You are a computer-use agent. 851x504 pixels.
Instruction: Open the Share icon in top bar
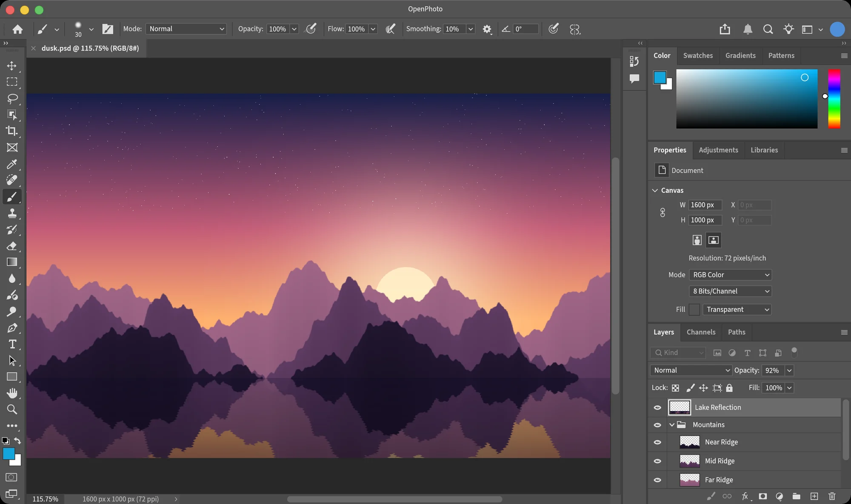pyautogui.click(x=725, y=29)
